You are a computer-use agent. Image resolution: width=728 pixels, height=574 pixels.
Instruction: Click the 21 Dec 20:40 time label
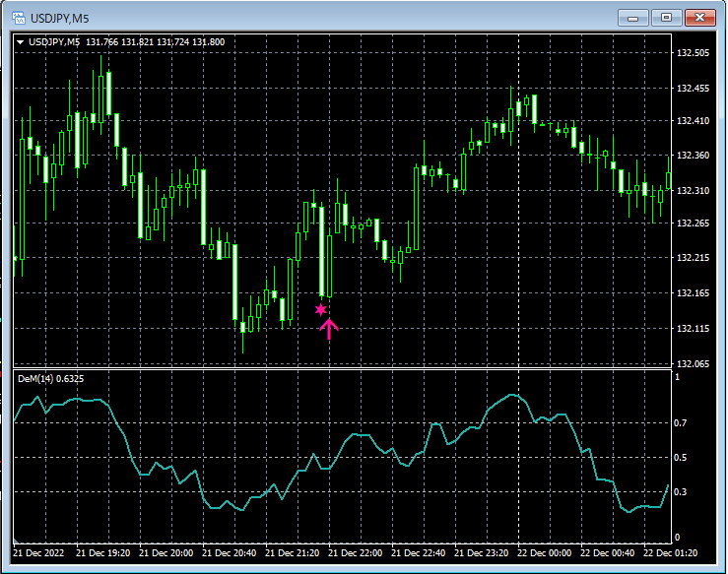[x=229, y=553]
